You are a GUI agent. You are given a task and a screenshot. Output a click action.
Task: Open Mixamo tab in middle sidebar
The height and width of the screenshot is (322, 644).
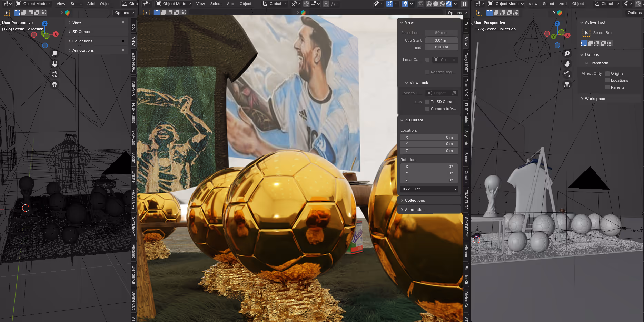pos(466,251)
